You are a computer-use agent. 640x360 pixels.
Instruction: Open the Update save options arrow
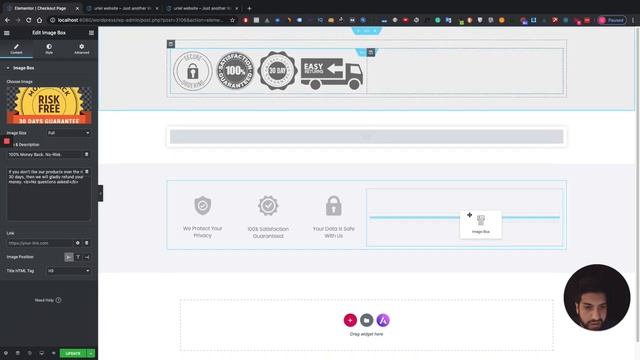pos(91,353)
